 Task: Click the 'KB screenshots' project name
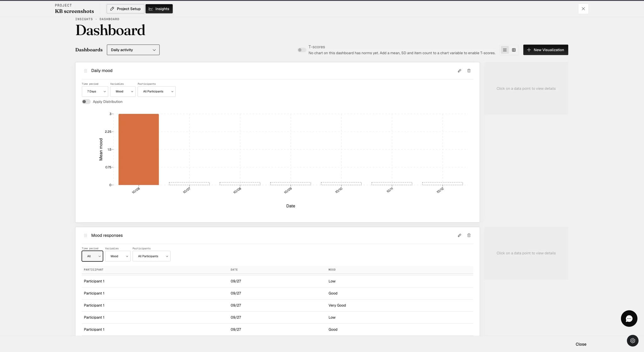tap(75, 11)
